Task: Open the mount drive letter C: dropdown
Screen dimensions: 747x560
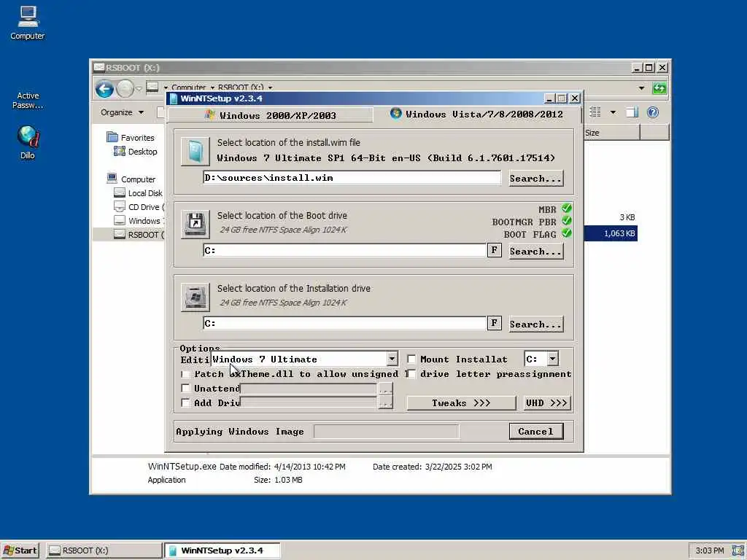Action: pyautogui.click(x=553, y=359)
